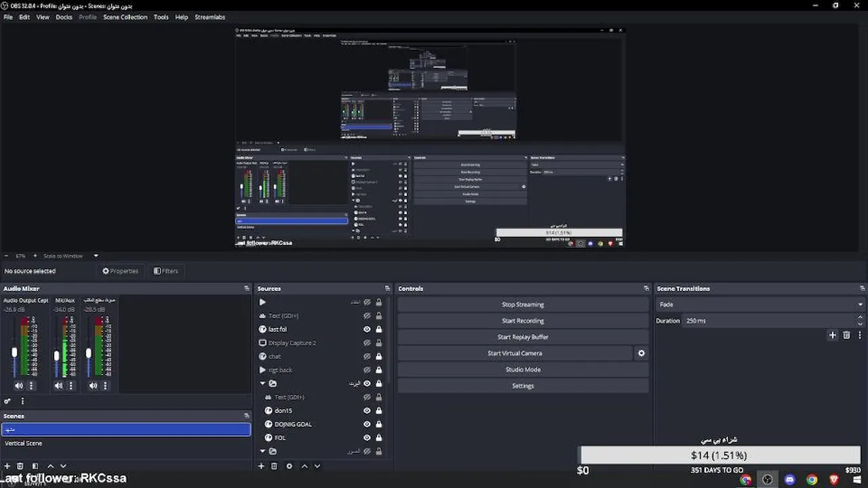The image size is (868, 488).
Task: Open Virtual Camera configuration gear
Action: 642,353
